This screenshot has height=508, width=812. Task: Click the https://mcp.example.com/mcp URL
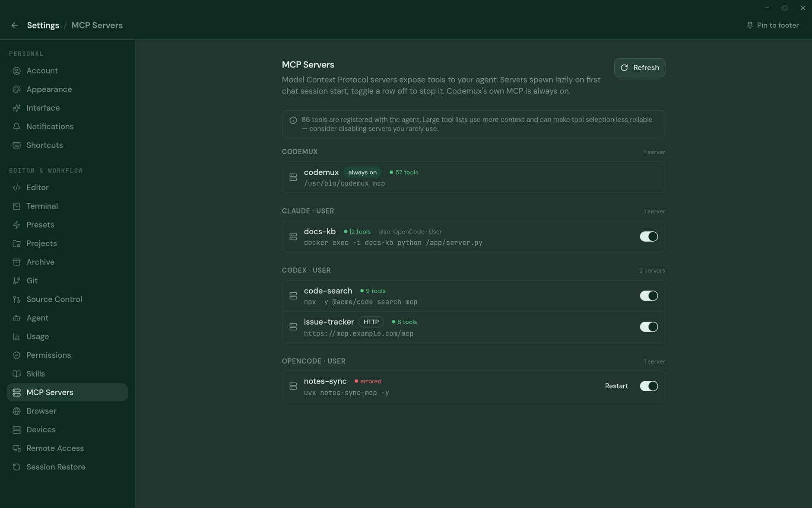tap(358, 334)
